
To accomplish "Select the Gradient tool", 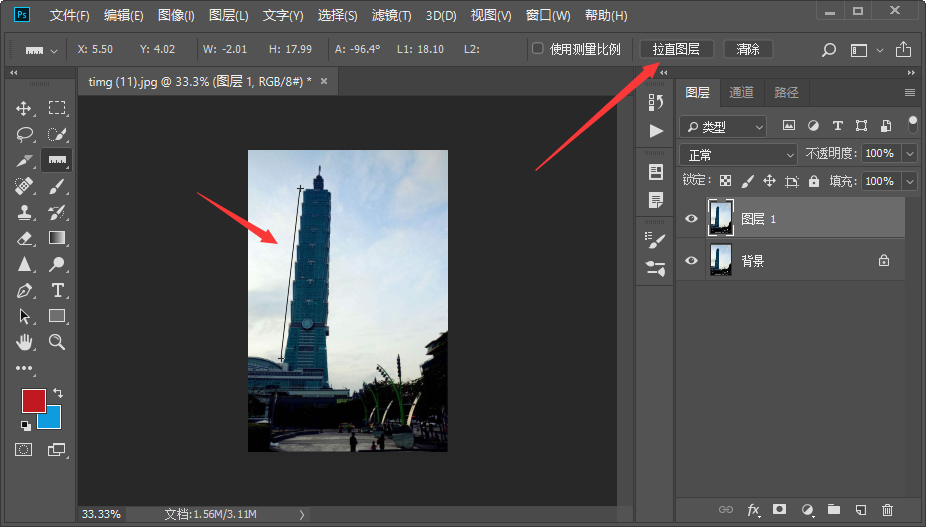I will pos(57,238).
